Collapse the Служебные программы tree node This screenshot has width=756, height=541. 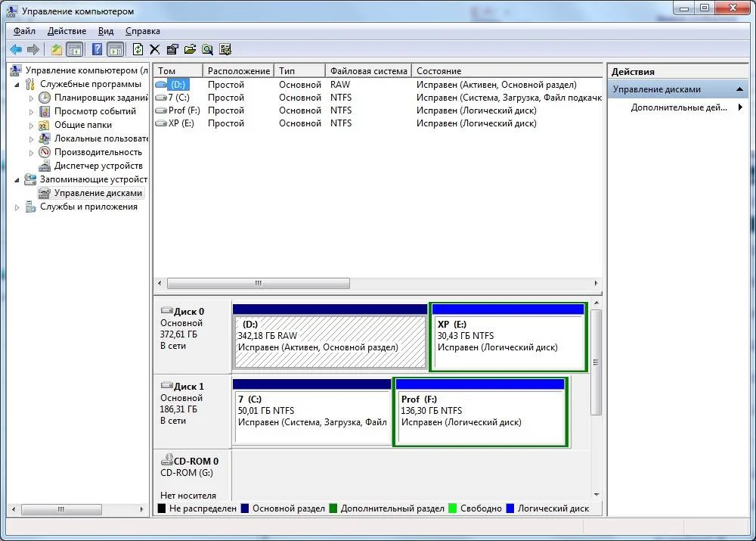[x=17, y=84]
